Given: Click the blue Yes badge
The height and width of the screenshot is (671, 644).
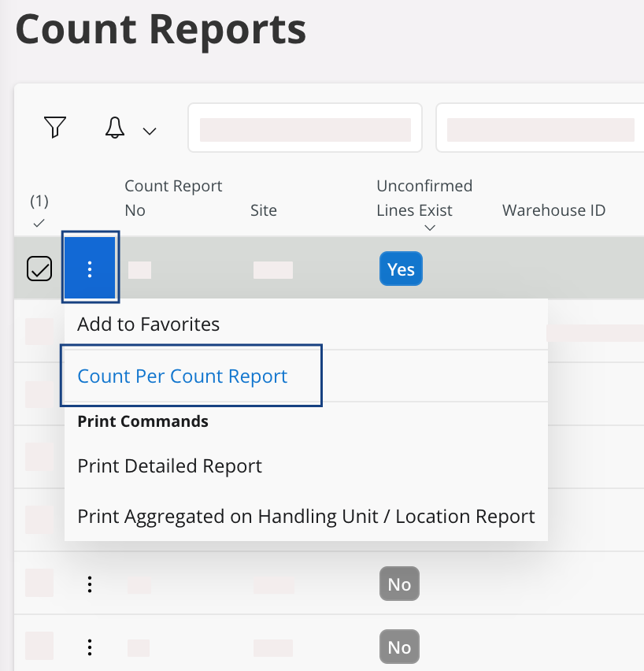Looking at the screenshot, I should [401, 269].
